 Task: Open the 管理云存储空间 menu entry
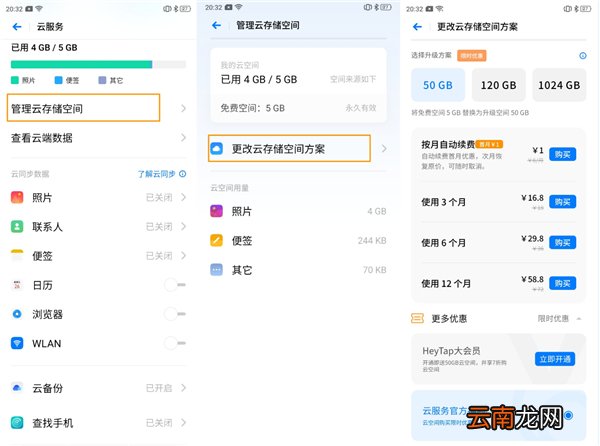coord(83,108)
